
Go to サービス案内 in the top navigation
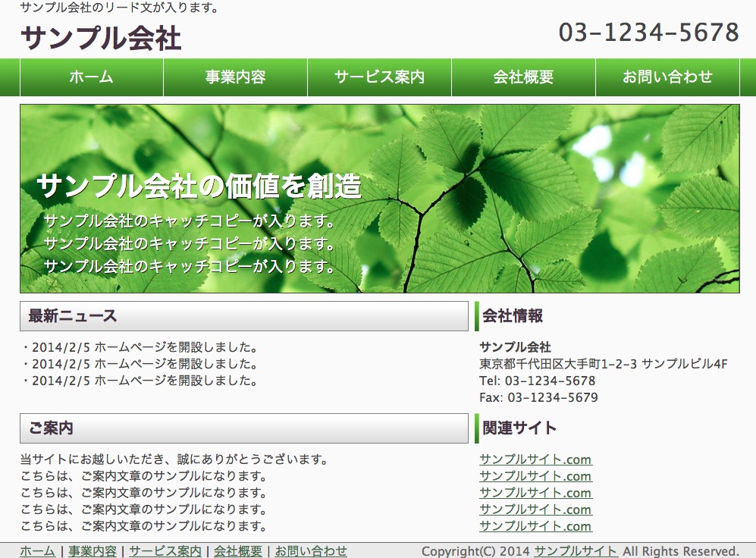379,77
